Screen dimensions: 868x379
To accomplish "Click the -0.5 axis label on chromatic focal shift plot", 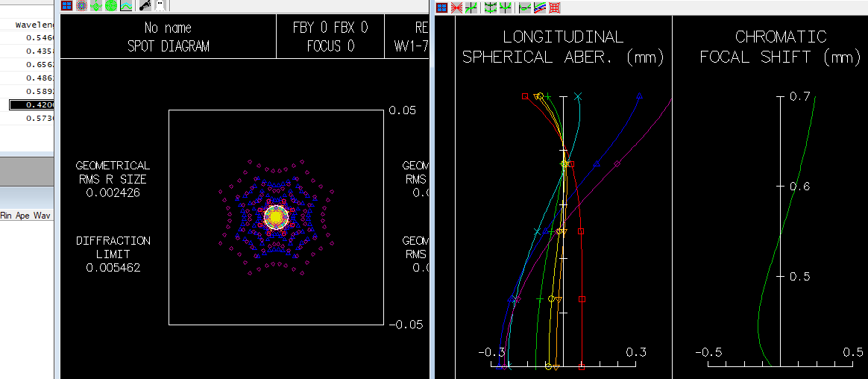I will (x=709, y=352).
